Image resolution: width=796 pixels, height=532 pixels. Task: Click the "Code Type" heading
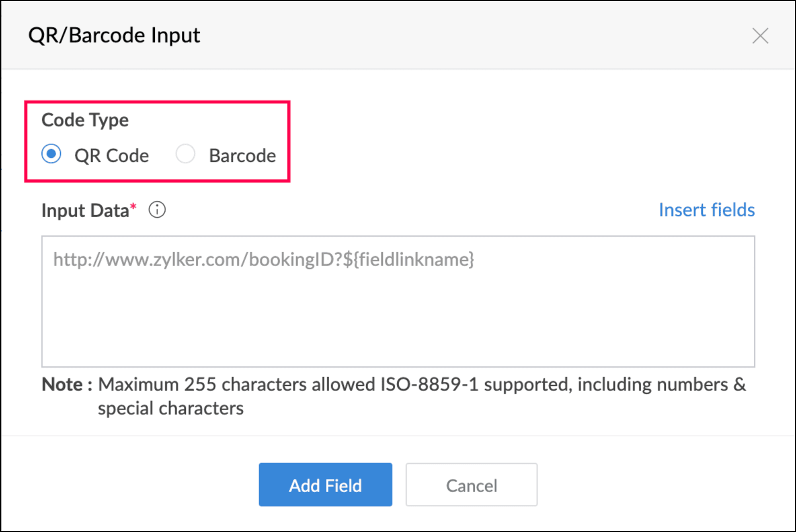85,120
